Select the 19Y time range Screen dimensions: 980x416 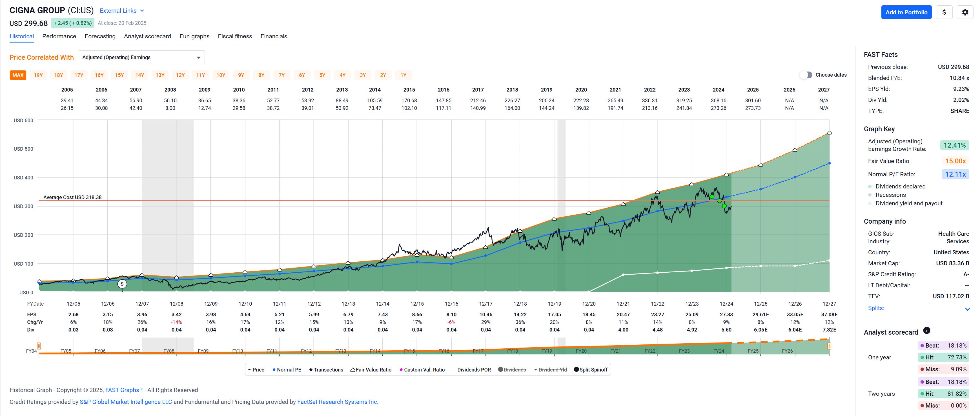click(38, 75)
